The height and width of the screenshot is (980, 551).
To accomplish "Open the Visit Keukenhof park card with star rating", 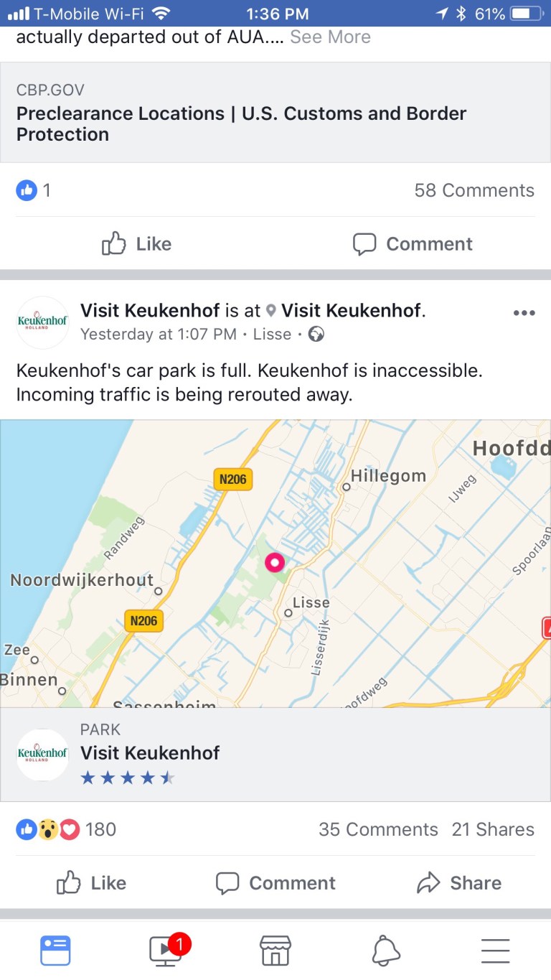I will click(275, 755).
